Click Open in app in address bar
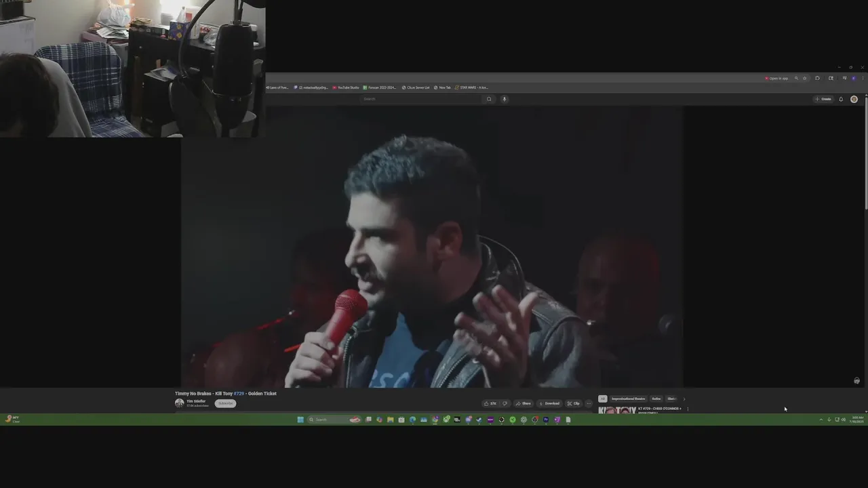 776,78
